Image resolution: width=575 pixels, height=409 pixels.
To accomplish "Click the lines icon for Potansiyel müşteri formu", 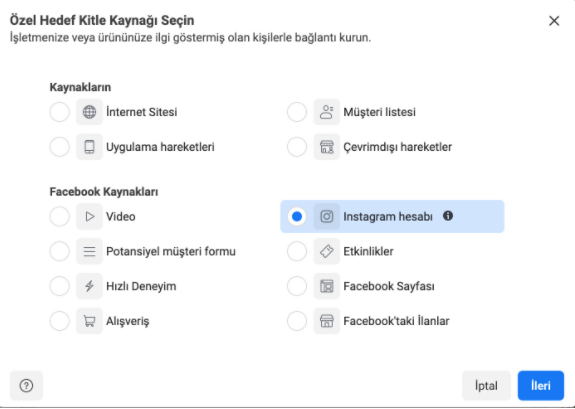I will click(x=89, y=251).
